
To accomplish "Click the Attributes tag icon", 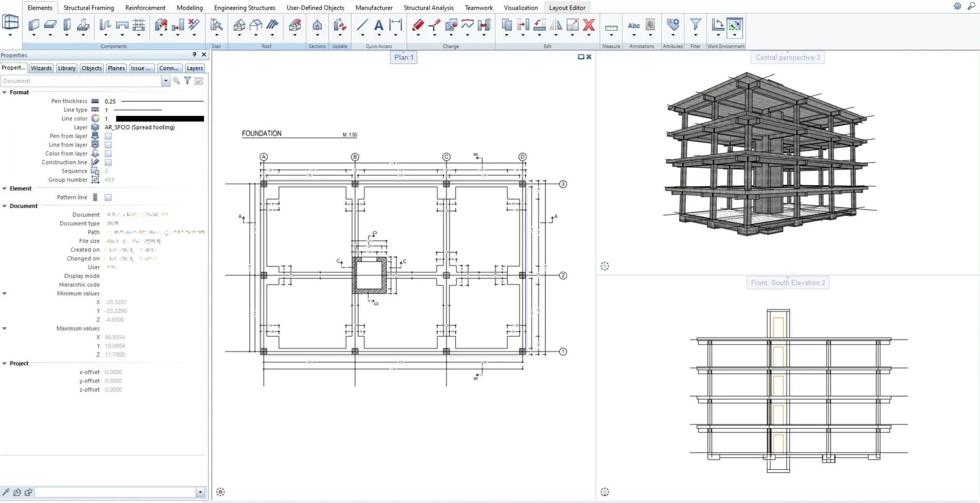I will 673,25.
